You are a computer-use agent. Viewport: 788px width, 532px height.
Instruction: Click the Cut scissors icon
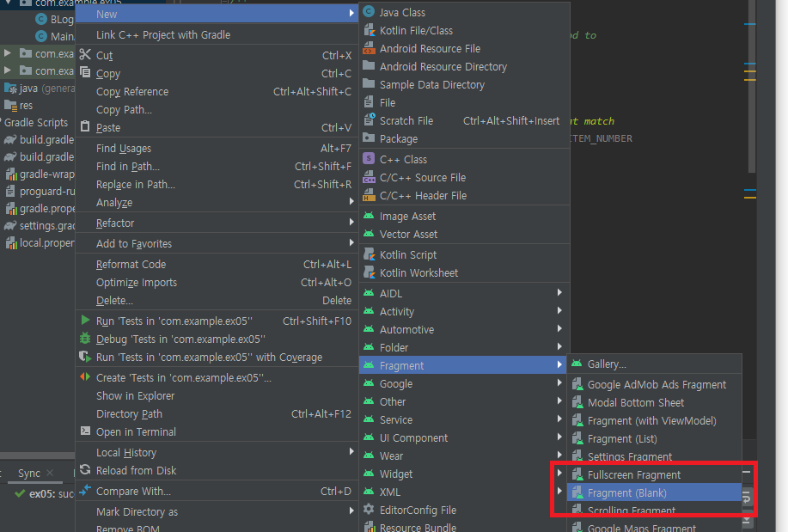tap(85, 54)
